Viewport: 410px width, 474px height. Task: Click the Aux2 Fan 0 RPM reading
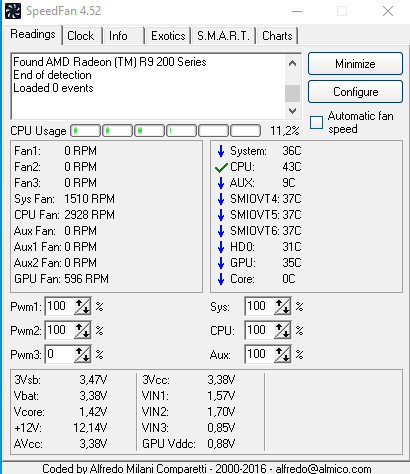pyautogui.click(x=55, y=263)
